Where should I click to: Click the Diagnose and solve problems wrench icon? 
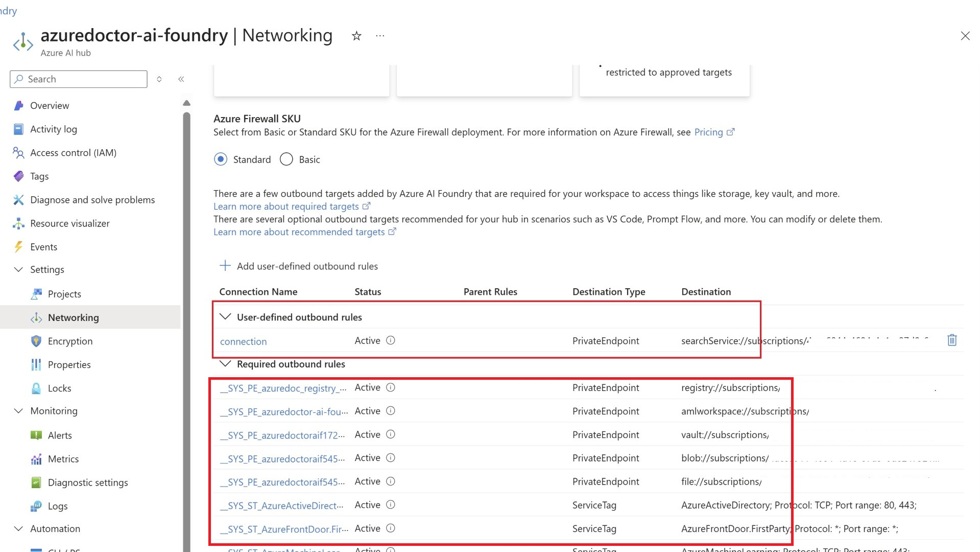point(18,200)
